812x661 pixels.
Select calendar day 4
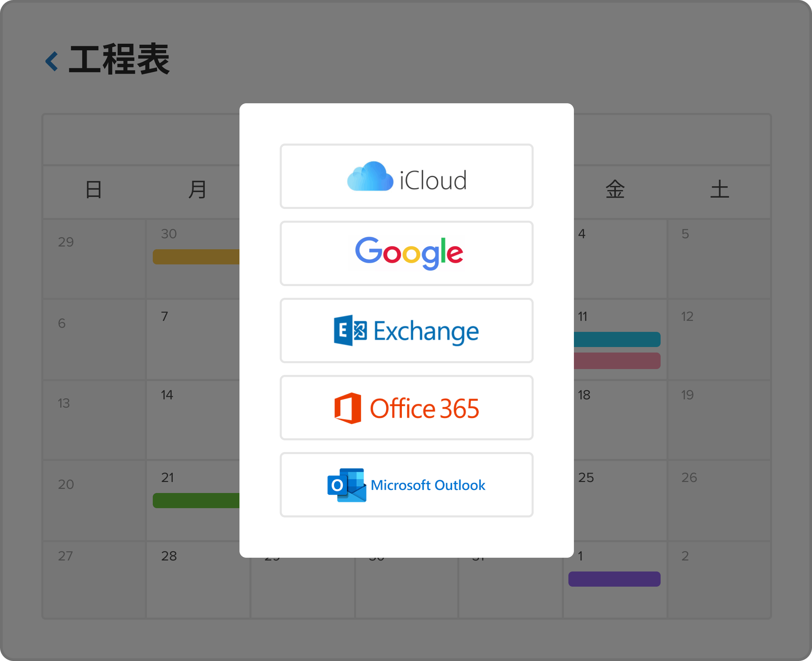[582, 233]
